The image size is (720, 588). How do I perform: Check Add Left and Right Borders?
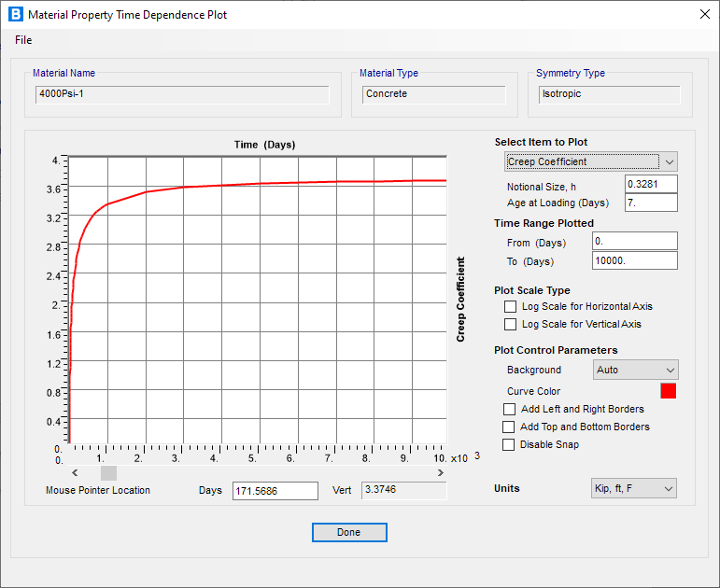510,409
